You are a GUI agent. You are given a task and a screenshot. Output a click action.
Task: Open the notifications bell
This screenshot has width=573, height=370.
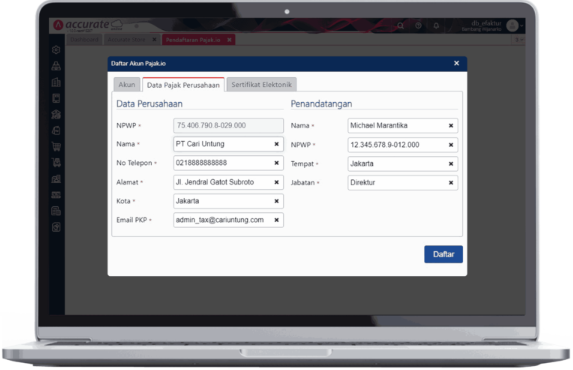coord(436,26)
